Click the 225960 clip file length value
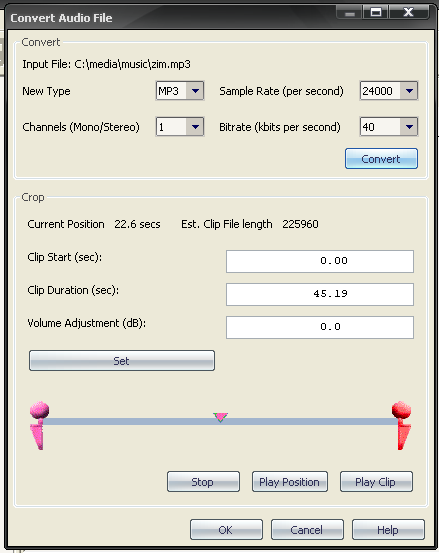 tap(300, 224)
